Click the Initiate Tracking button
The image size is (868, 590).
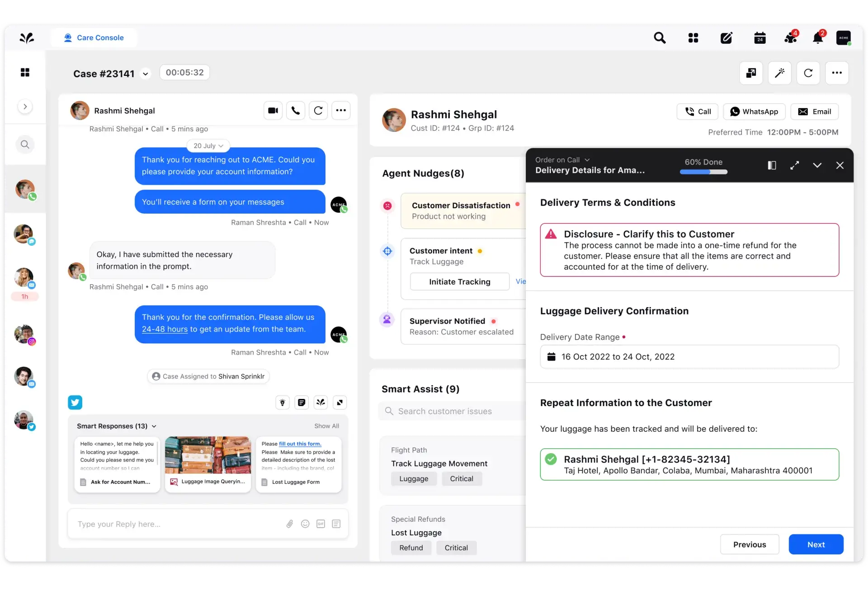[459, 281]
